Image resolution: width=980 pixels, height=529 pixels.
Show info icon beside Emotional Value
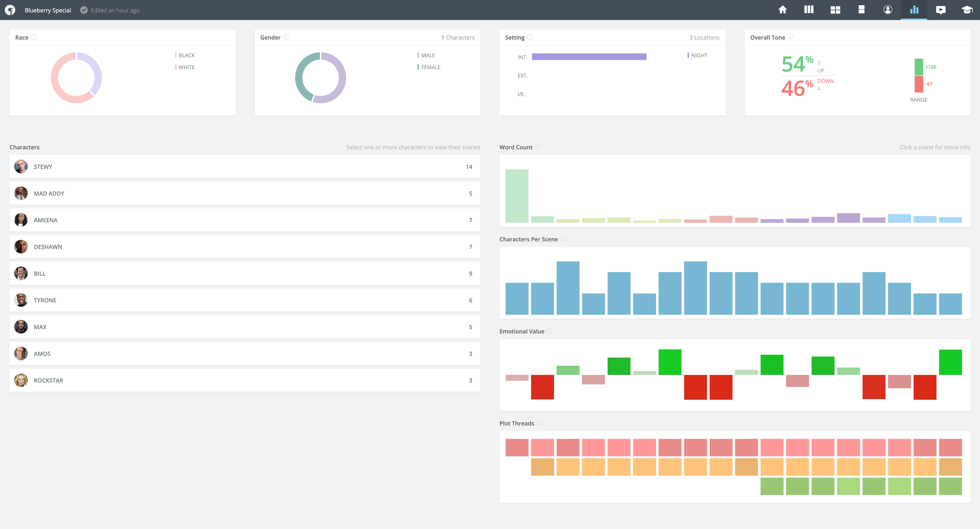tap(550, 331)
